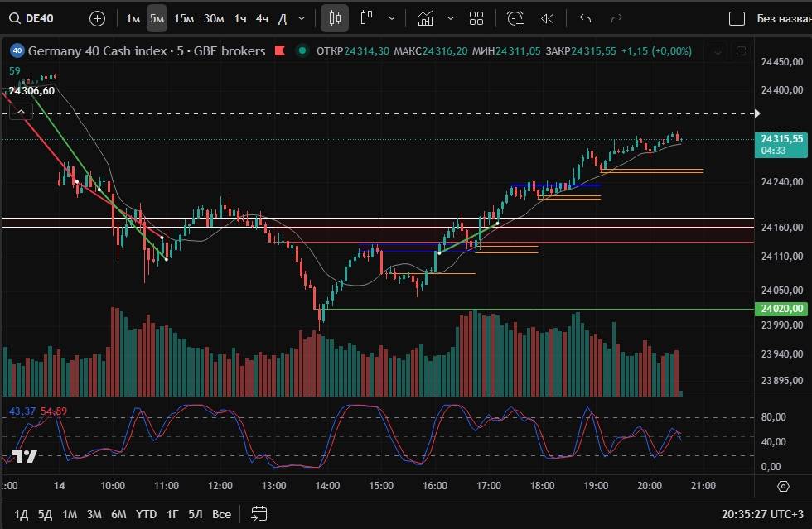Select the 1Д date range

click(21, 514)
